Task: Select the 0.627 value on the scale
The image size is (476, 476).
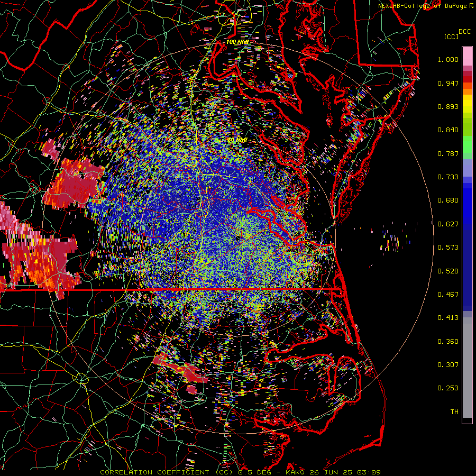Action: [x=448, y=224]
